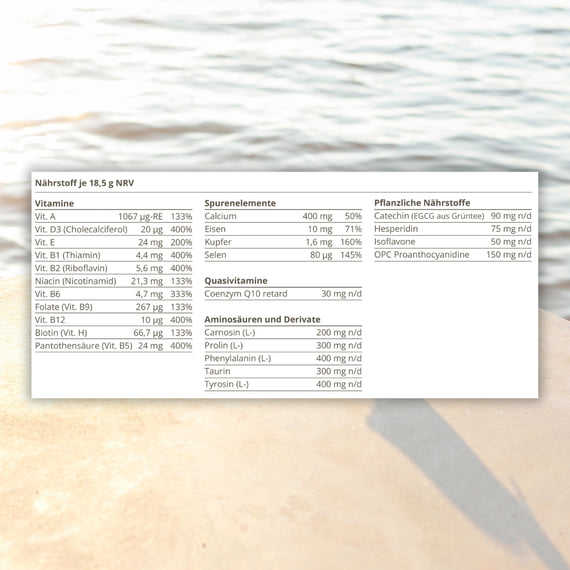
Task: Select 'Pantothensäure (Vit. B5)' label
Action: 84,346
